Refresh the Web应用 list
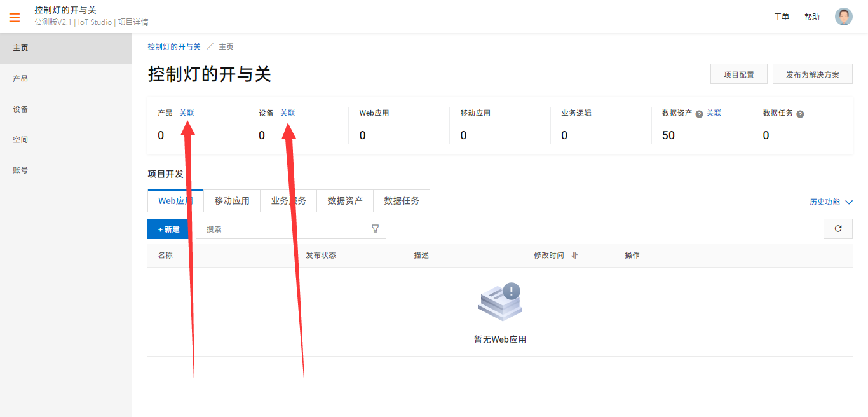 tap(837, 229)
